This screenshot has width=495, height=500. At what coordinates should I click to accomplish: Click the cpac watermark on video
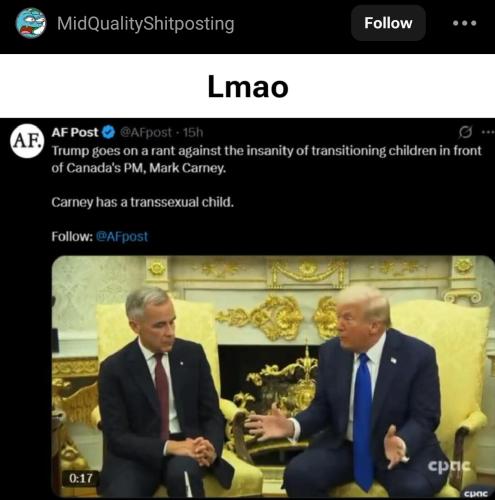point(449,465)
